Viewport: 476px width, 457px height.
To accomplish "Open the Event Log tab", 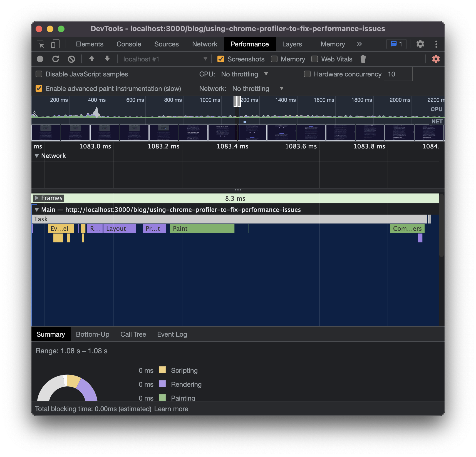I will coord(172,334).
